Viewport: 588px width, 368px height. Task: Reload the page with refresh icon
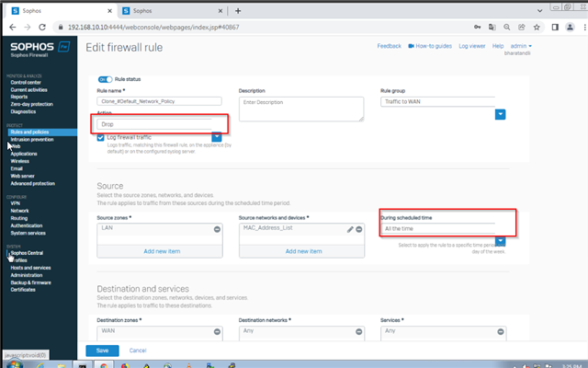(42, 27)
